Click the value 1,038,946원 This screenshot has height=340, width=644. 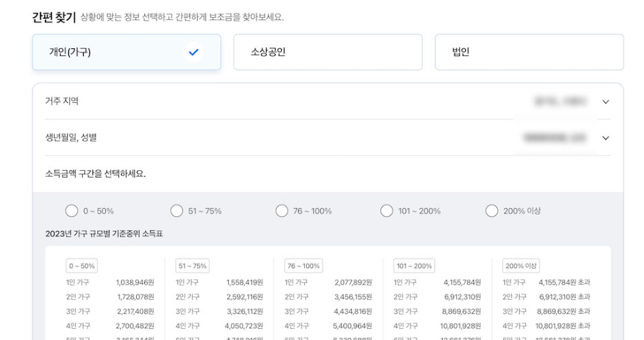point(135,283)
